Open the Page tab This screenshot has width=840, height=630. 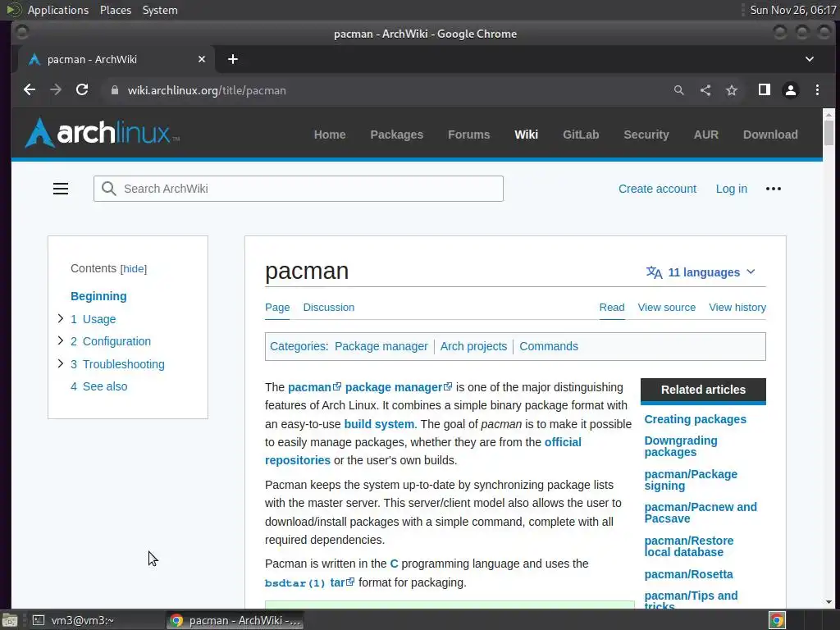tap(277, 308)
